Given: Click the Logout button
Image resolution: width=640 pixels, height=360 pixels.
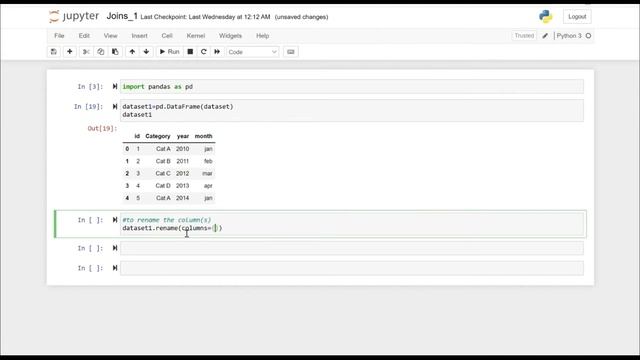Looking at the screenshot, I should pyautogui.click(x=577, y=17).
